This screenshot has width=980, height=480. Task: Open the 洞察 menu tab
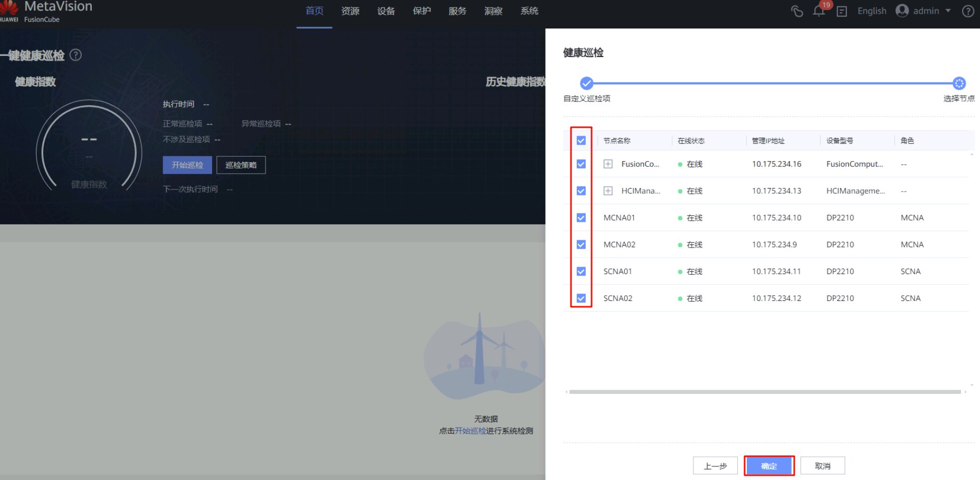coord(493,11)
